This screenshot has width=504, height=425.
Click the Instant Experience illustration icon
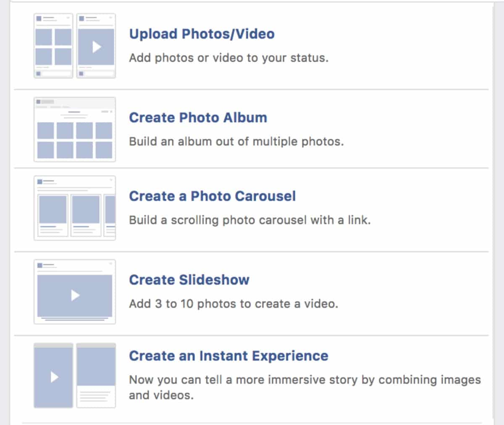point(75,375)
